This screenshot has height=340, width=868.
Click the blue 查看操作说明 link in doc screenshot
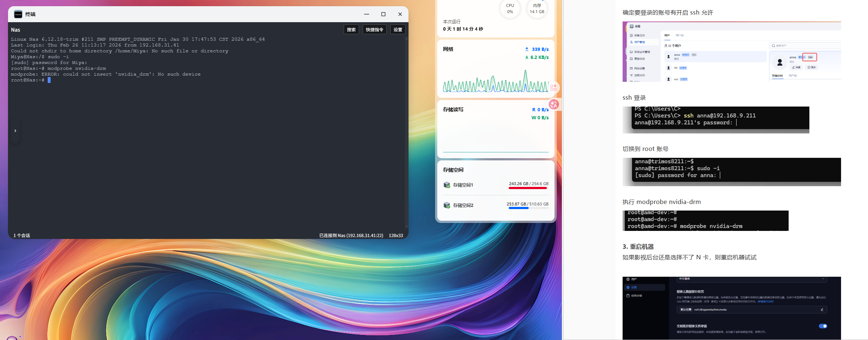[765, 301]
